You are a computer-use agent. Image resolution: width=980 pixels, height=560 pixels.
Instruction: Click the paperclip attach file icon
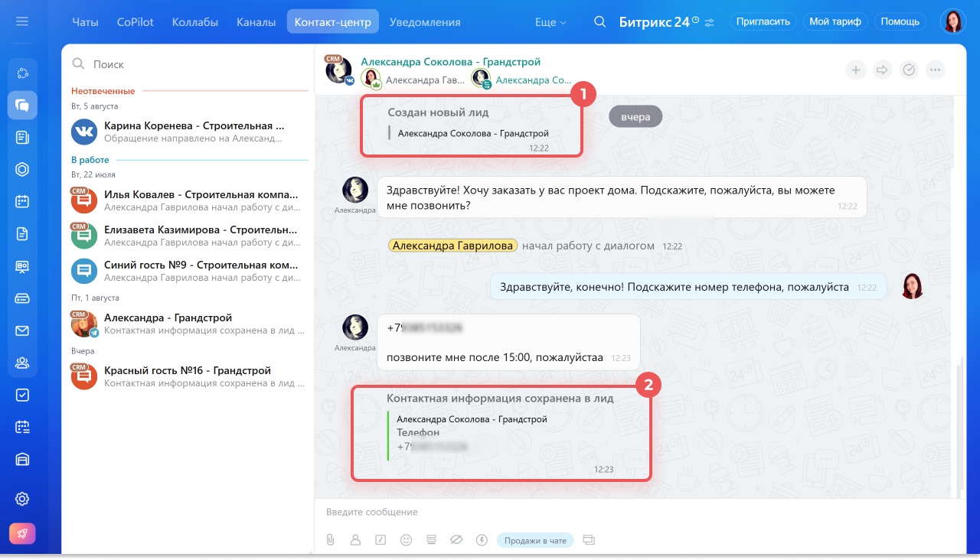pyautogui.click(x=331, y=540)
